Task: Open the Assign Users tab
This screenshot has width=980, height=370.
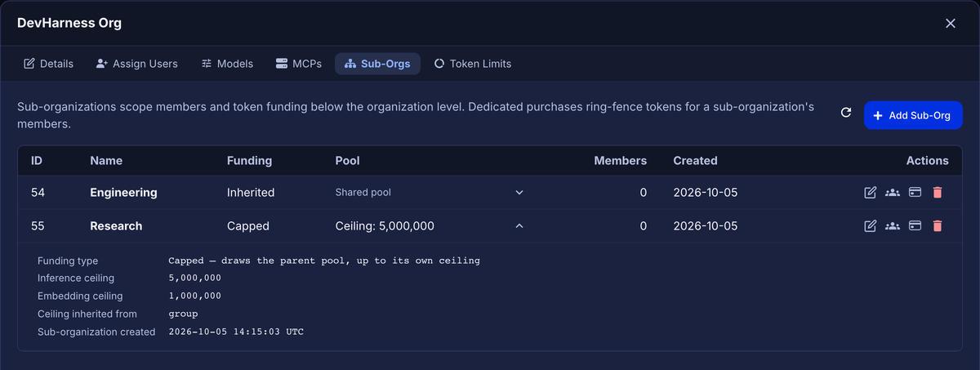Action: click(136, 64)
